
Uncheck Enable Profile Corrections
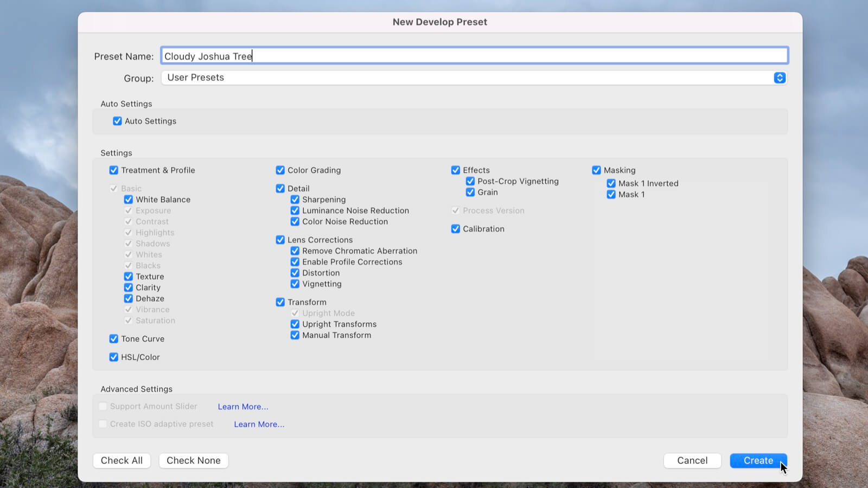pos(295,262)
